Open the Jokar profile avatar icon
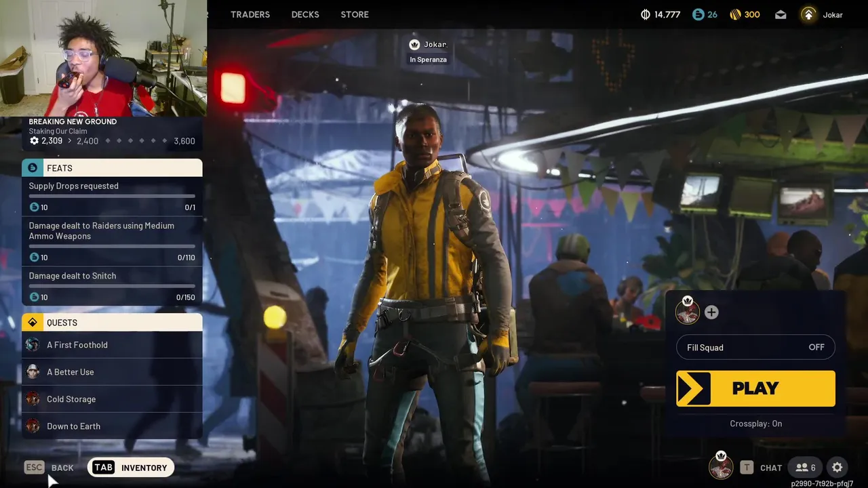The width and height of the screenshot is (868, 488). (x=808, y=14)
